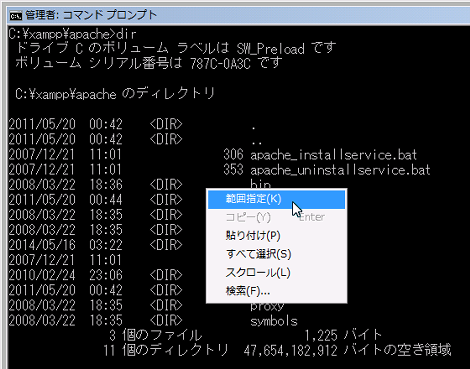Click the bin directory entry

[261, 184]
